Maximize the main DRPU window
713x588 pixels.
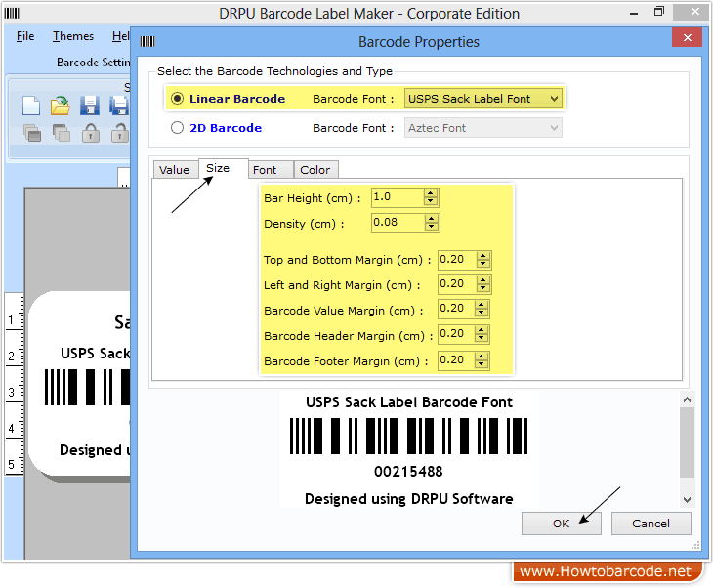point(659,13)
